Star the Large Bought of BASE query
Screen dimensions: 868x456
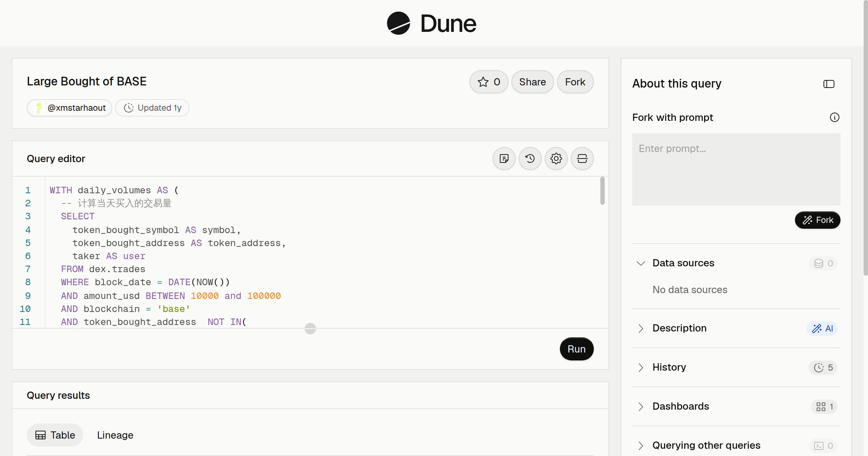(489, 82)
